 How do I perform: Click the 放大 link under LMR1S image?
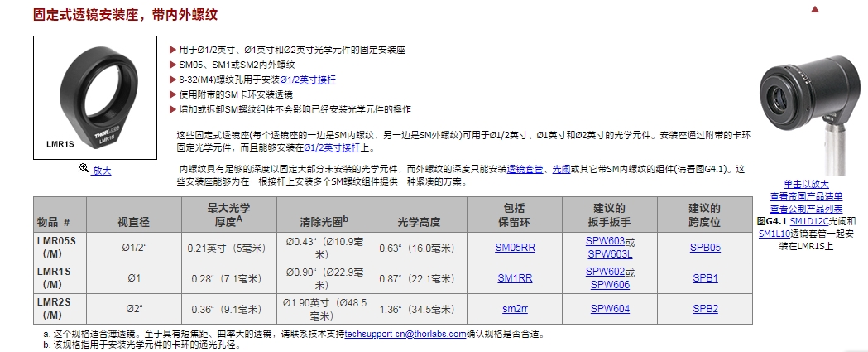coord(102,171)
